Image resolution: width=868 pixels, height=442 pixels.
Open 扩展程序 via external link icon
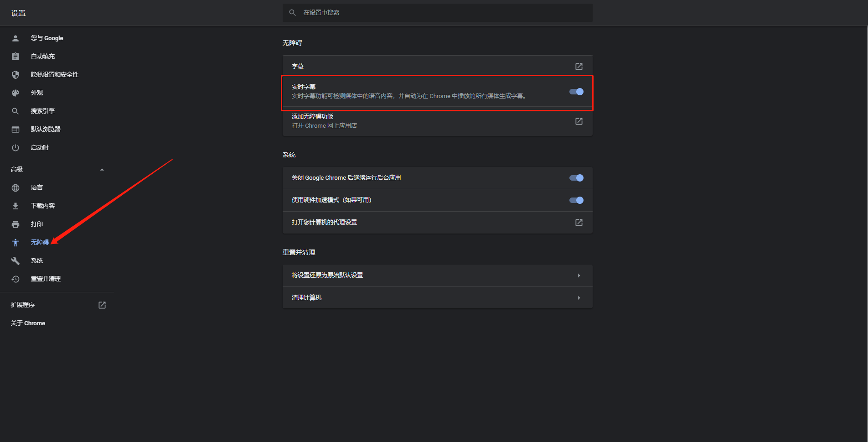(102, 305)
